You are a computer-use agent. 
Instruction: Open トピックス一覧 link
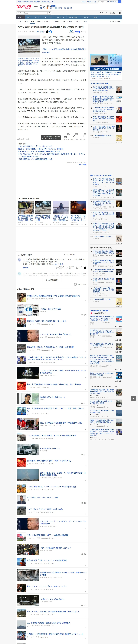click(x=115, y=21)
